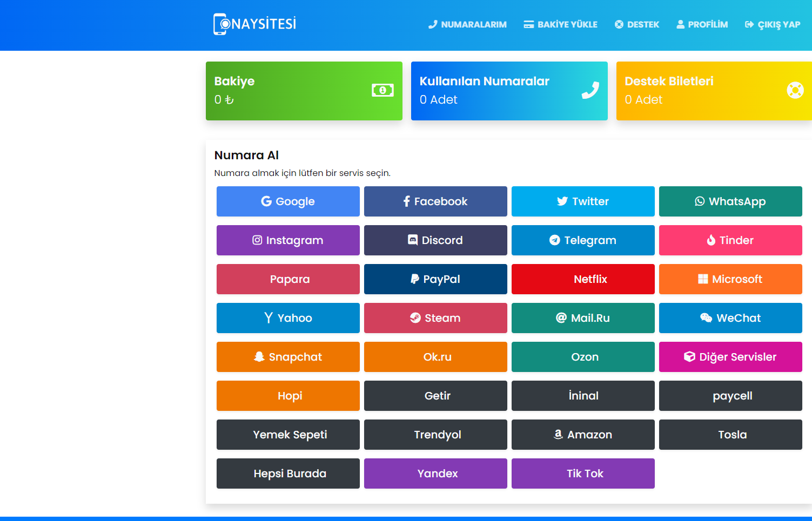Image resolution: width=812 pixels, height=521 pixels.
Task: Choose the Trendyol service button
Action: [435, 435]
